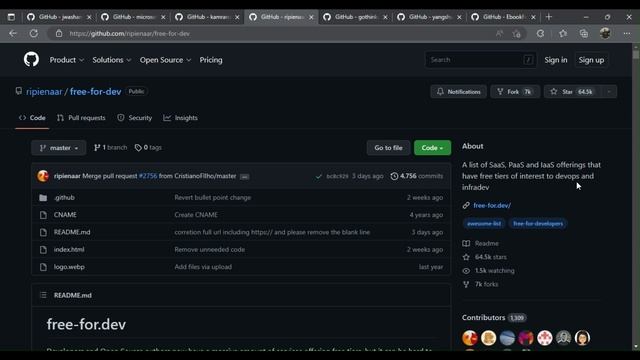This screenshot has height=360, width=640.
Task: Open ripienaar avatar in latest commit
Action: tap(43, 176)
